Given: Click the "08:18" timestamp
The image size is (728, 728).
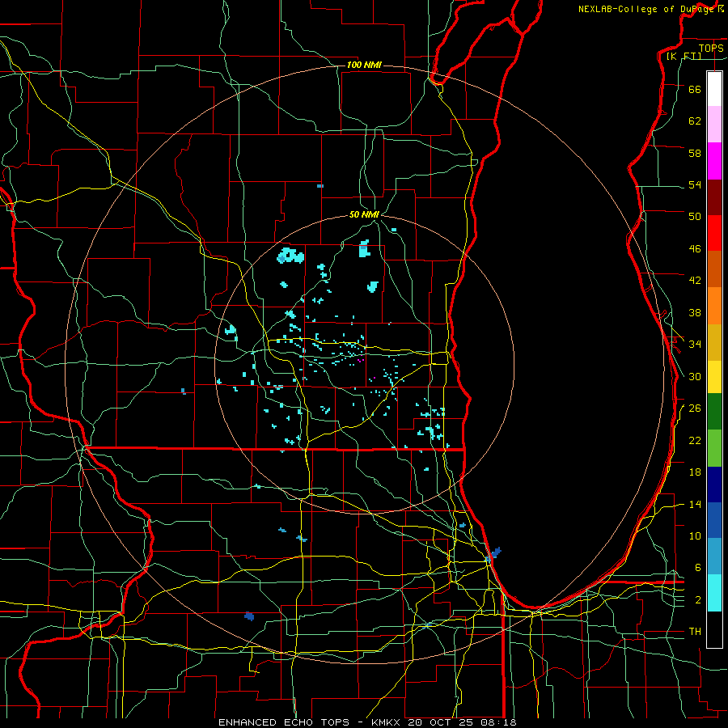Looking at the screenshot, I should pos(499,722).
